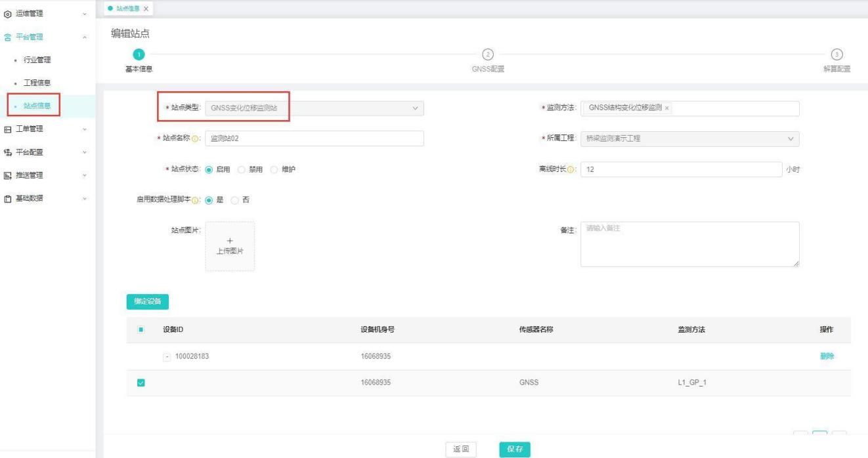This screenshot has height=458, width=868.
Task: Click the 工单管理 sidebar icon
Action: click(8, 129)
